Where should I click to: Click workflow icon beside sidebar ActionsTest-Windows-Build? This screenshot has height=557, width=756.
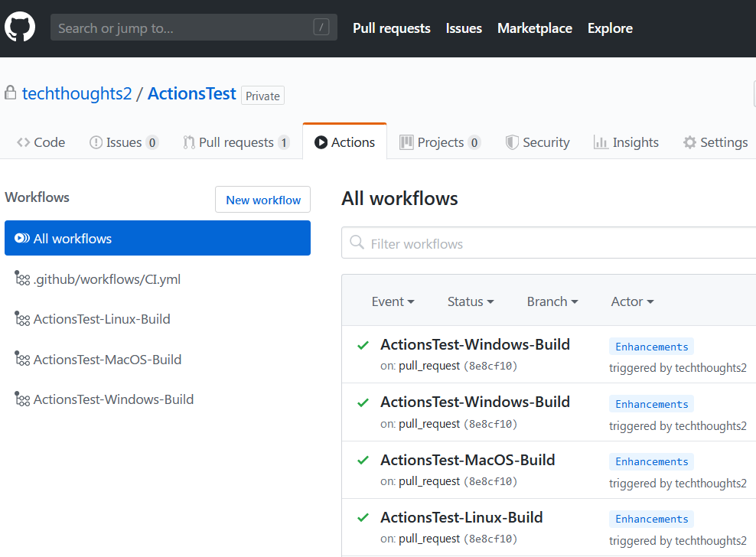coord(22,399)
